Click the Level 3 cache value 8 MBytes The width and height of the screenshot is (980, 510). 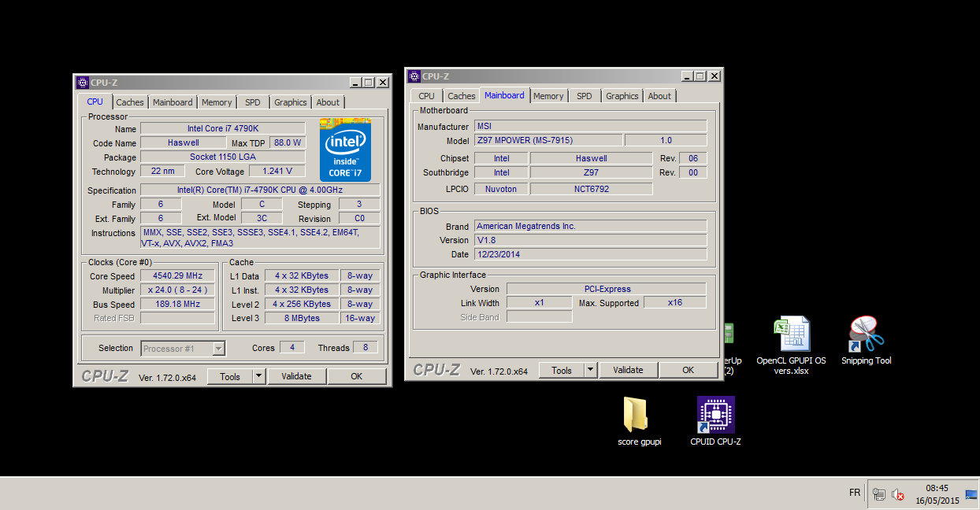click(302, 318)
